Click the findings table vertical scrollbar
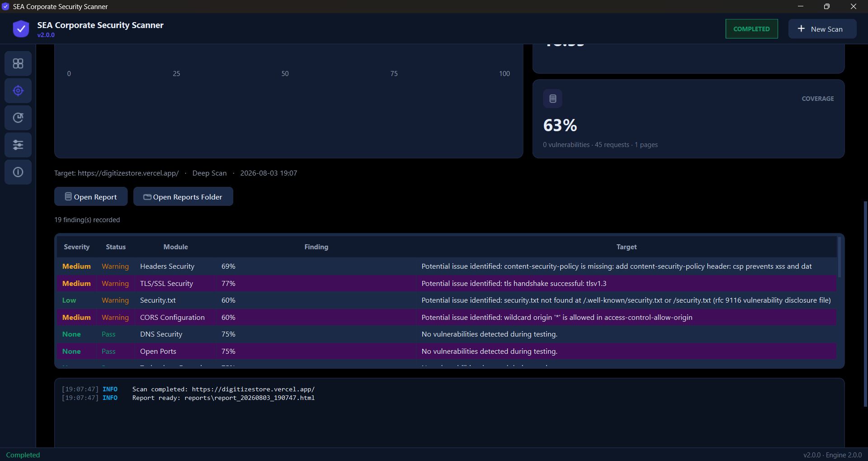 tap(839, 257)
